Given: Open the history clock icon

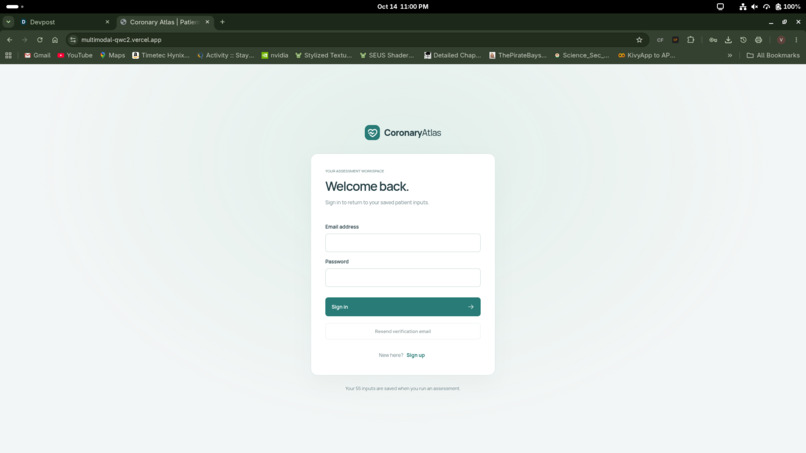Looking at the screenshot, I should tap(743, 40).
